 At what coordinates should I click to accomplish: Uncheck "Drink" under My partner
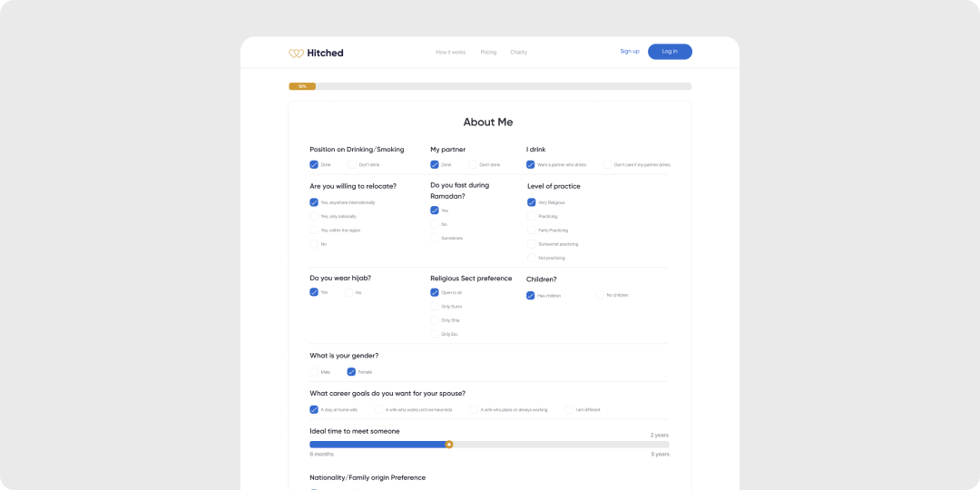pyautogui.click(x=435, y=165)
